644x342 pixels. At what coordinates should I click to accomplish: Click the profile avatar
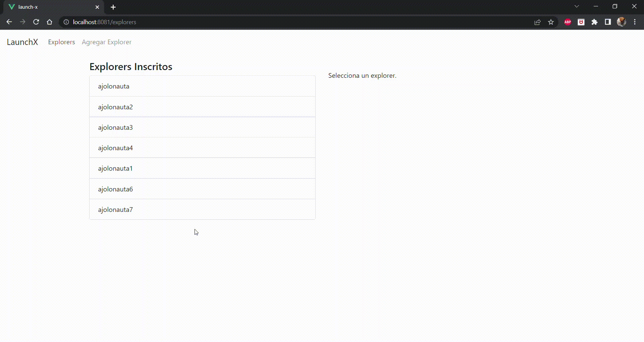[622, 22]
